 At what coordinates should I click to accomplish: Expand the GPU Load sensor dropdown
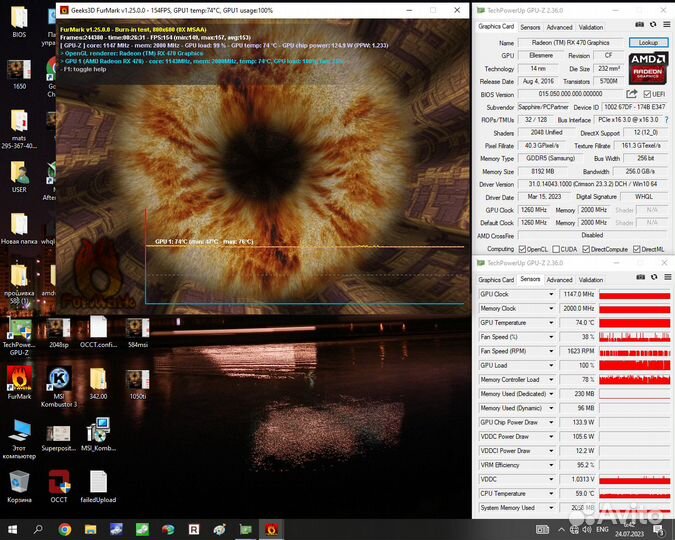pyautogui.click(x=551, y=365)
